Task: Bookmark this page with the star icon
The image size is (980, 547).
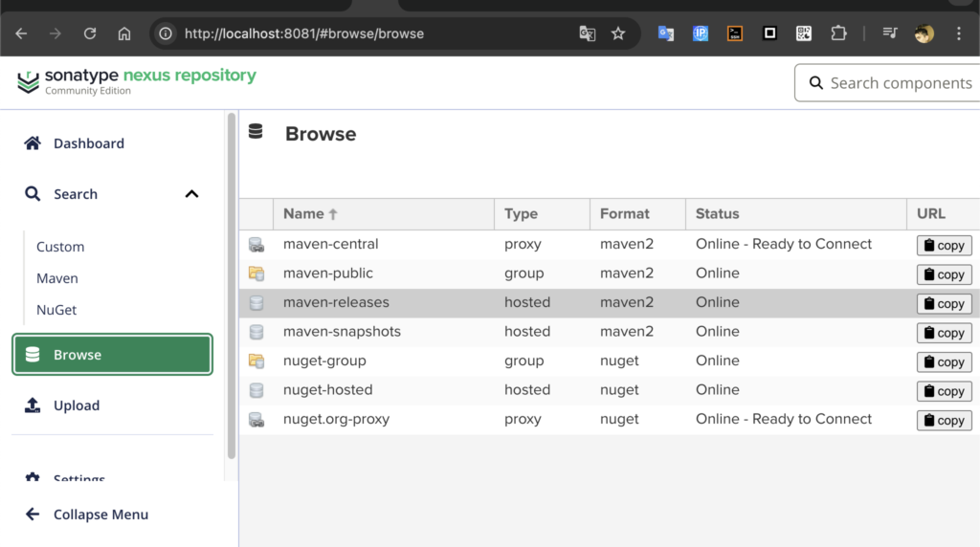Action: 618,33
